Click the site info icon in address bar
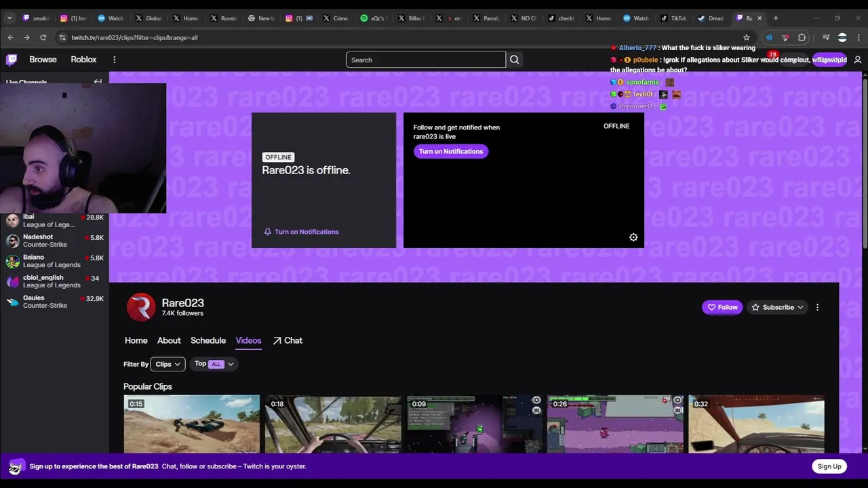The height and width of the screenshot is (488, 868). click(x=62, y=37)
